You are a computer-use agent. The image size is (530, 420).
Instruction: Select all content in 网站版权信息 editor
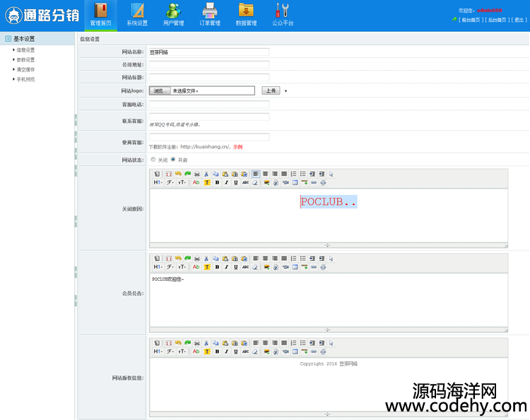pos(331,343)
